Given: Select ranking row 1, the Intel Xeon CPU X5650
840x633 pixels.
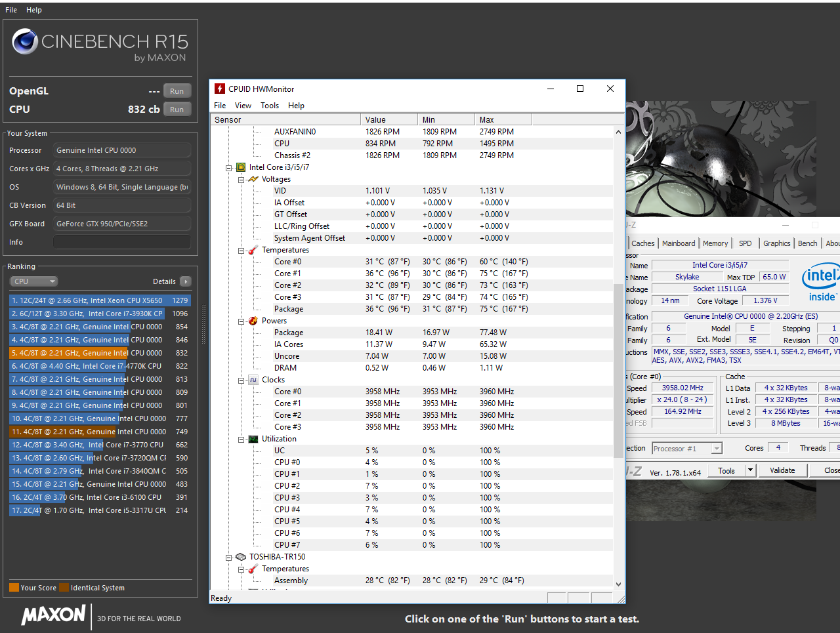Looking at the screenshot, I should tap(100, 300).
